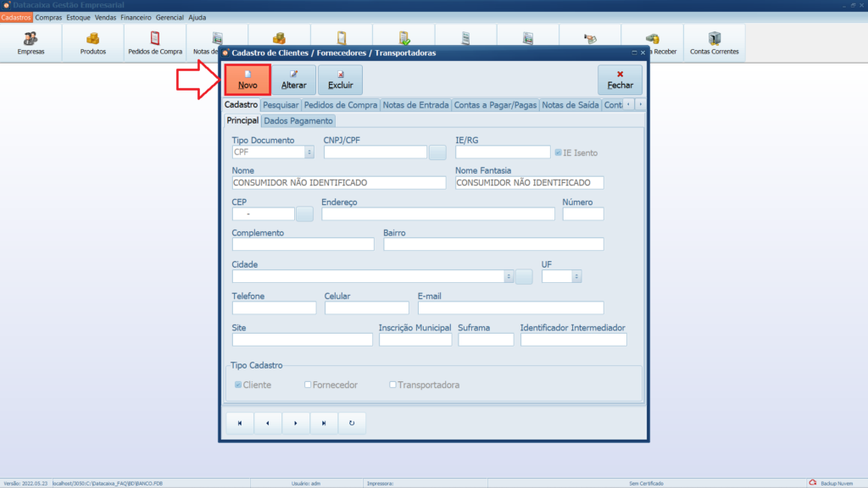This screenshot has height=488, width=868.
Task: Click Fechar to close the dialog
Action: coord(620,80)
